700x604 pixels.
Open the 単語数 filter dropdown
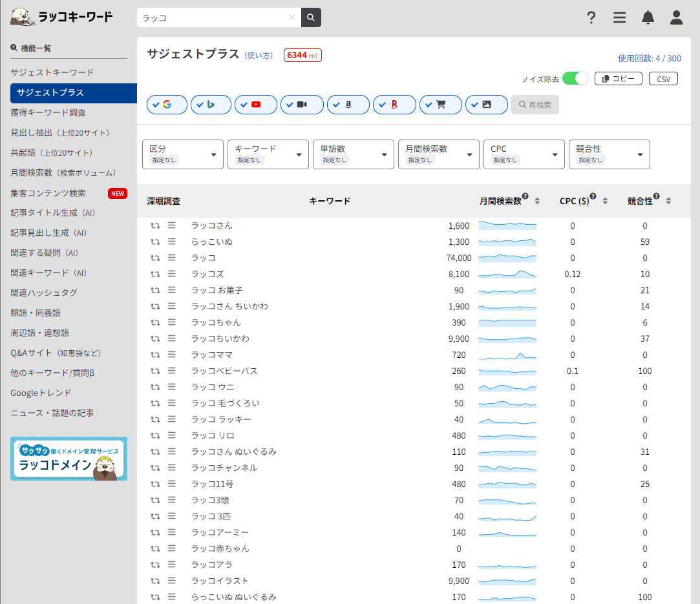click(353, 154)
